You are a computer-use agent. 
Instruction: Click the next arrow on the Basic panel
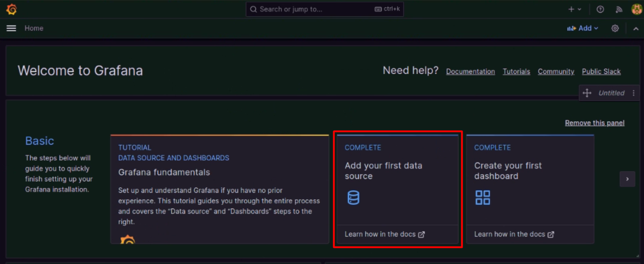tap(627, 179)
